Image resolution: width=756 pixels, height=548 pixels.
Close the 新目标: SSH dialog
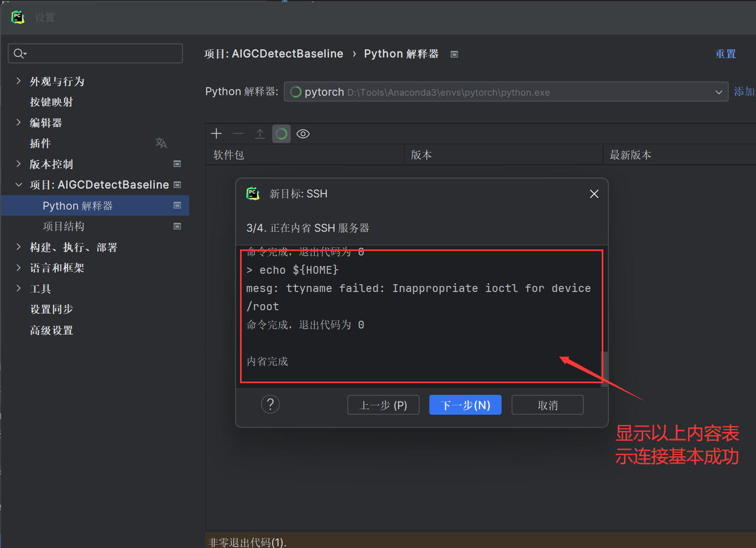pyautogui.click(x=594, y=194)
